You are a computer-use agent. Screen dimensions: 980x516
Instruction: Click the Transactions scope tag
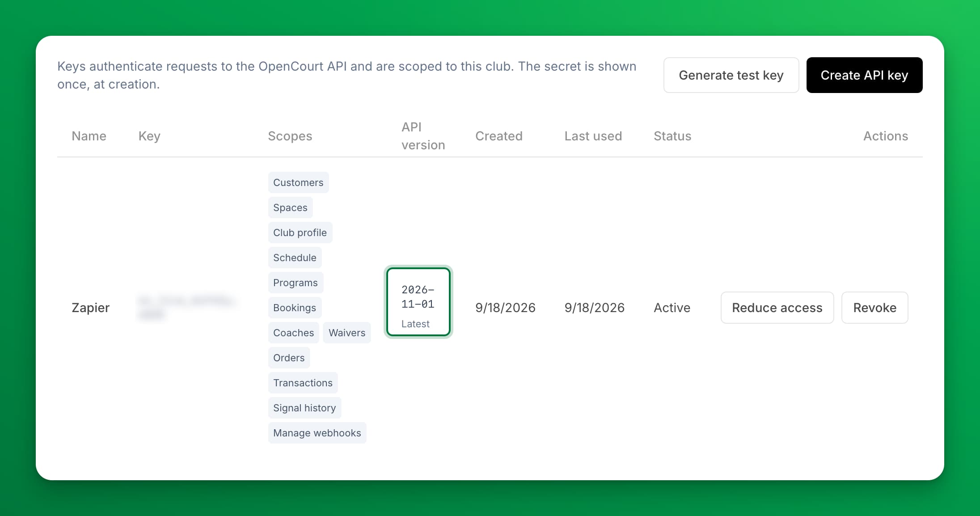click(x=303, y=383)
